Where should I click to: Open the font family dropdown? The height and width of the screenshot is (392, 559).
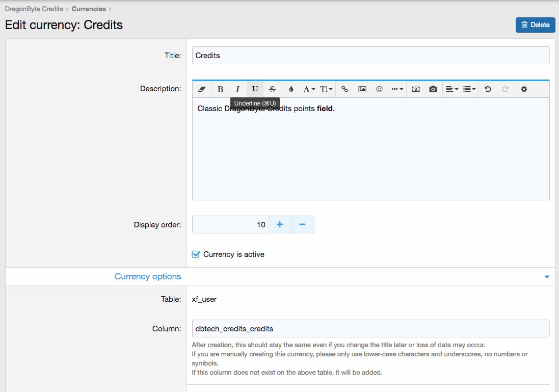coord(309,89)
